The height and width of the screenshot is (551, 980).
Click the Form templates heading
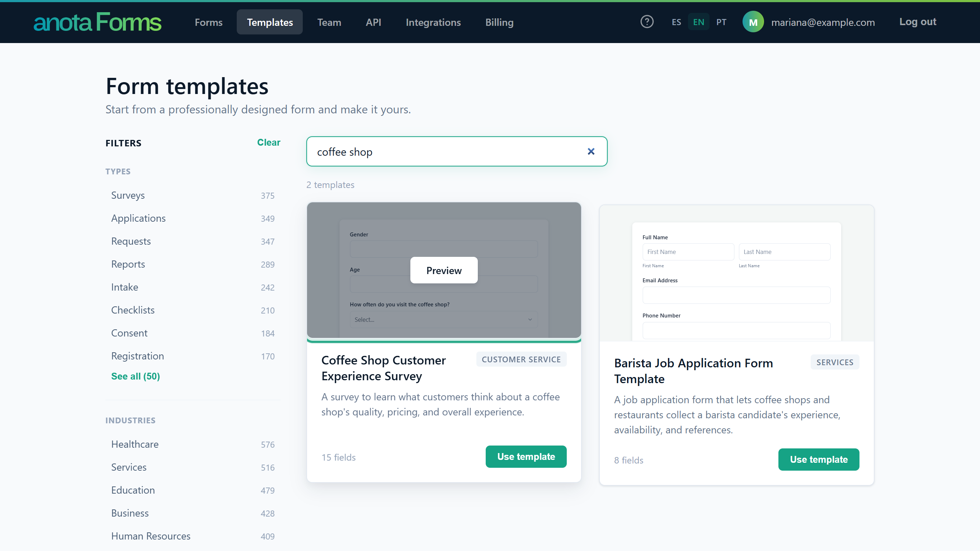click(x=187, y=86)
